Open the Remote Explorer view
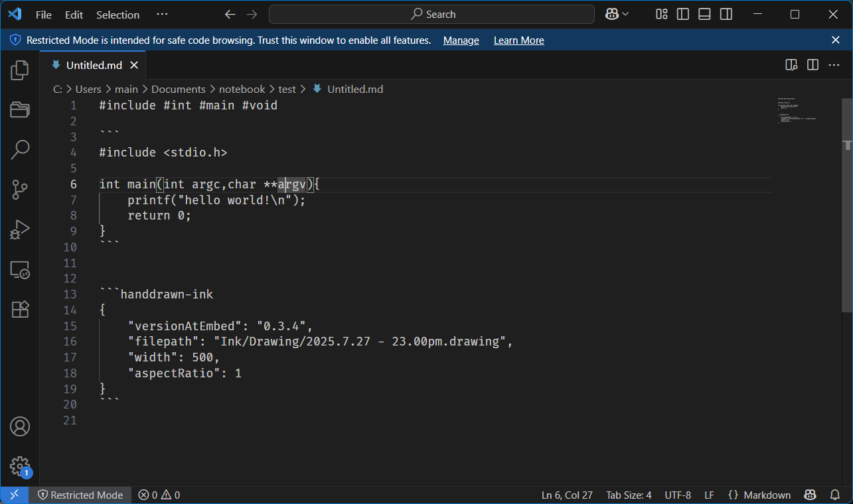Screen dimensions: 853x504 point(20,270)
